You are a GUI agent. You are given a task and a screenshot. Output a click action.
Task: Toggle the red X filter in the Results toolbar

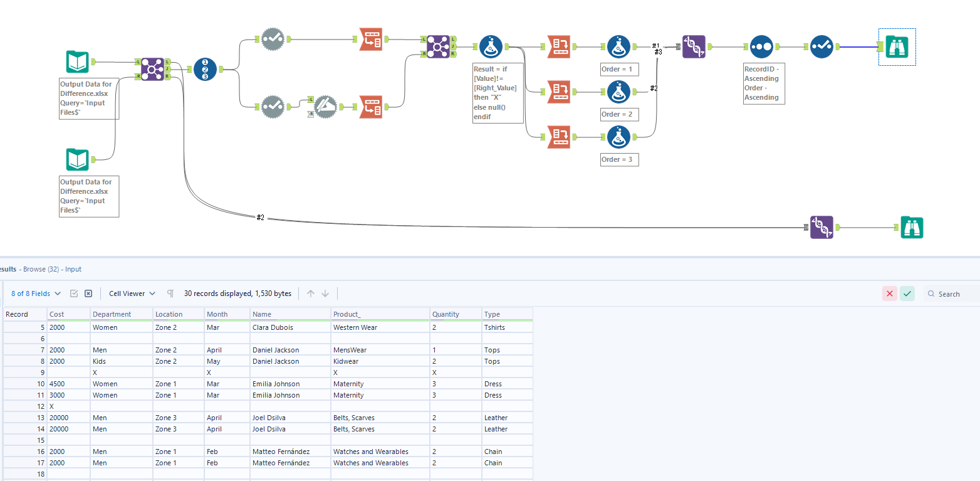[890, 293]
